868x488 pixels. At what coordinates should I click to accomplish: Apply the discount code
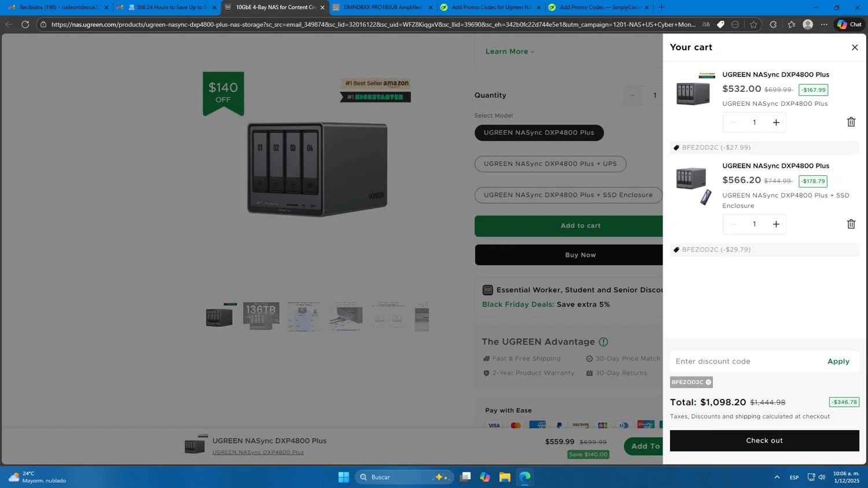838,361
